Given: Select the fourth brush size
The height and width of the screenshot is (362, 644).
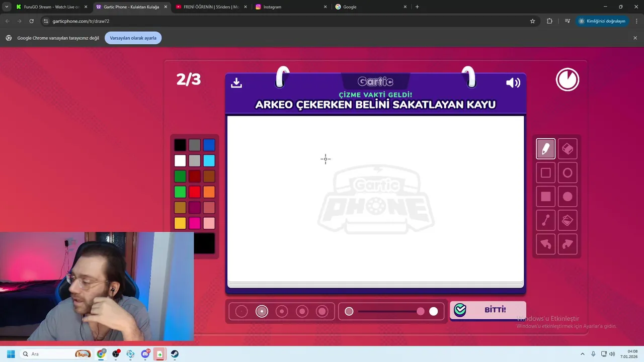Looking at the screenshot, I should coord(302,311).
